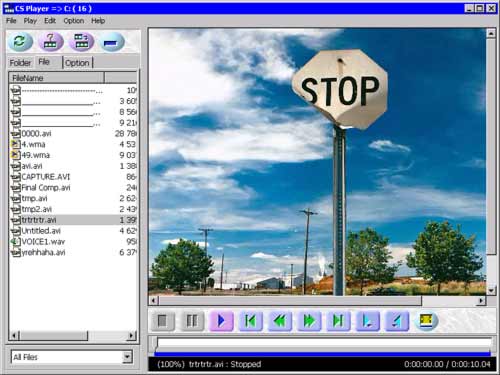
Task: Open the Option menu in the menu bar
Action: pyautogui.click(x=74, y=21)
